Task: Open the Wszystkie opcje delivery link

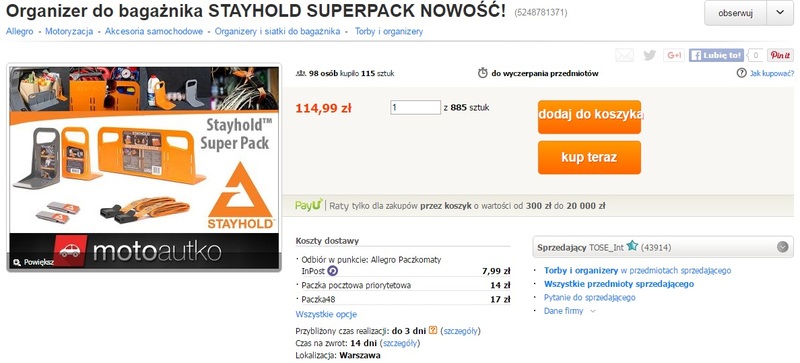Action: click(326, 314)
